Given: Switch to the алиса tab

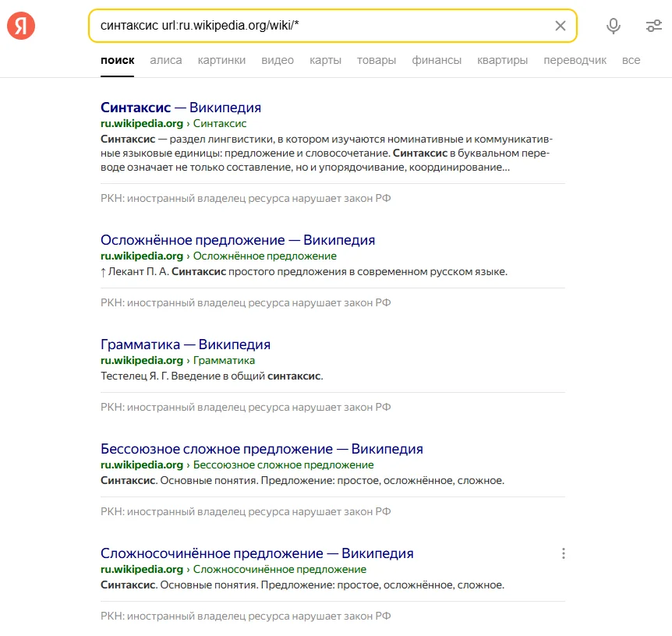Looking at the screenshot, I should pyautogui.click(x=166, y=60).
